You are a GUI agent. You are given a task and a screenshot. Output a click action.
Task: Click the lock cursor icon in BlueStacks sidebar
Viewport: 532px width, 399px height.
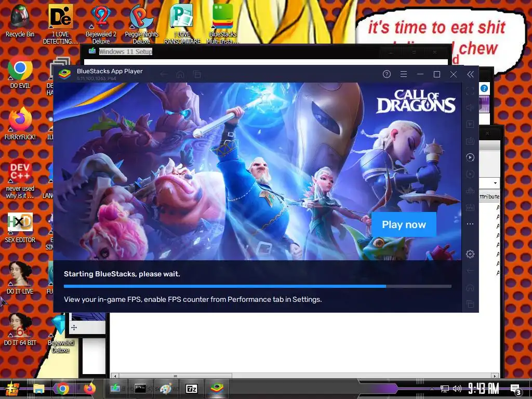tap(470, 124)
